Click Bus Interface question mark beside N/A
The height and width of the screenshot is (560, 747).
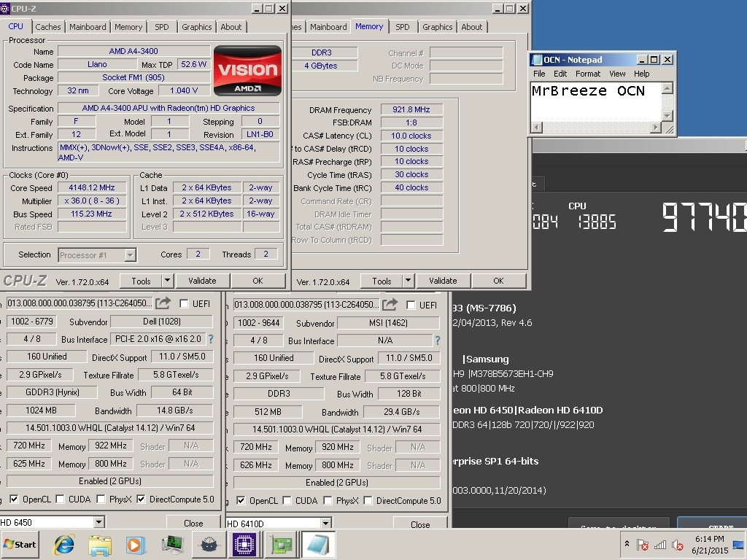[x=438, y=341]
